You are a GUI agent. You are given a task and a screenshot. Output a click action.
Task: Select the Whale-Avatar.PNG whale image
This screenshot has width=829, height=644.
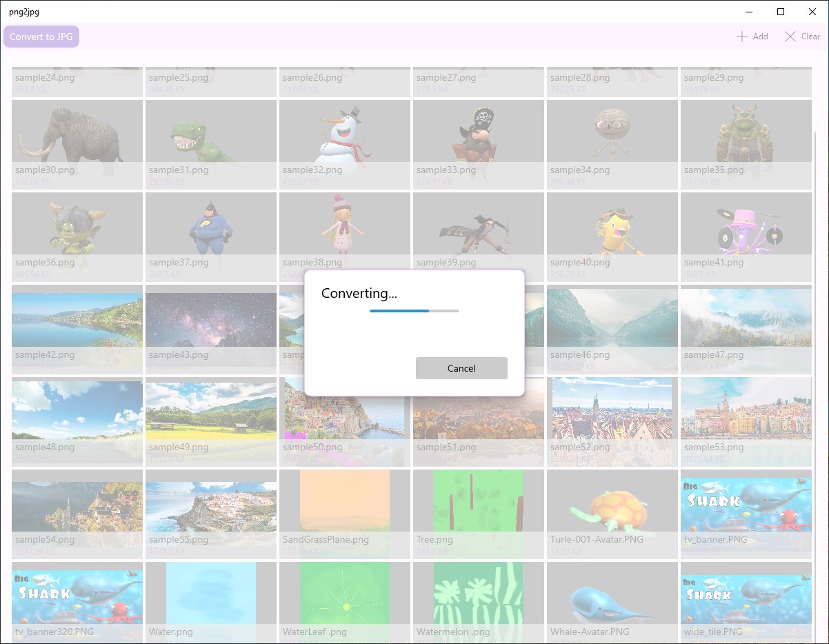tap(612, 603)
